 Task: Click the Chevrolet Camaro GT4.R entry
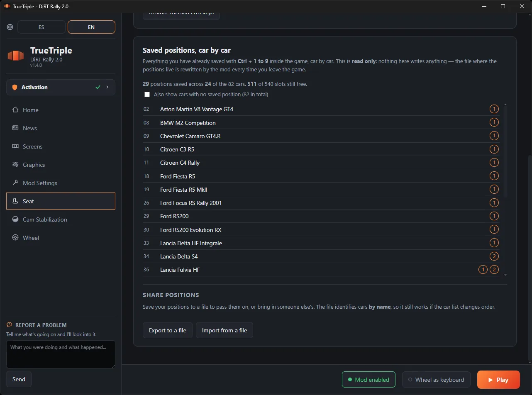190,136
